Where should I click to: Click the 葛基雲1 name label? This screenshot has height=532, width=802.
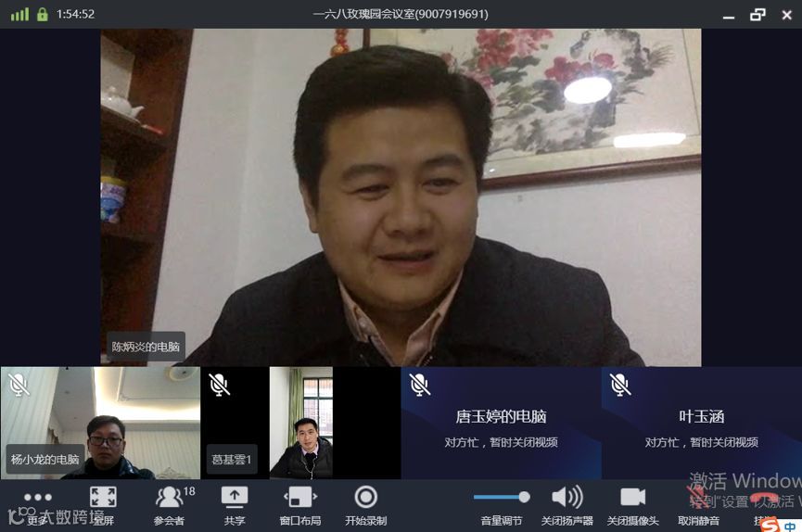(232, 460)
